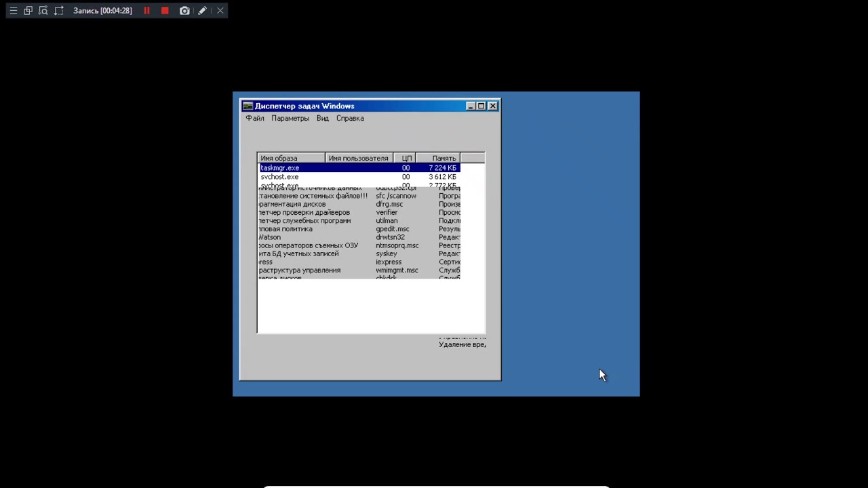Stop the recording with red square
Viewport: 868px width, 488px height.
[x=165, y=11]
